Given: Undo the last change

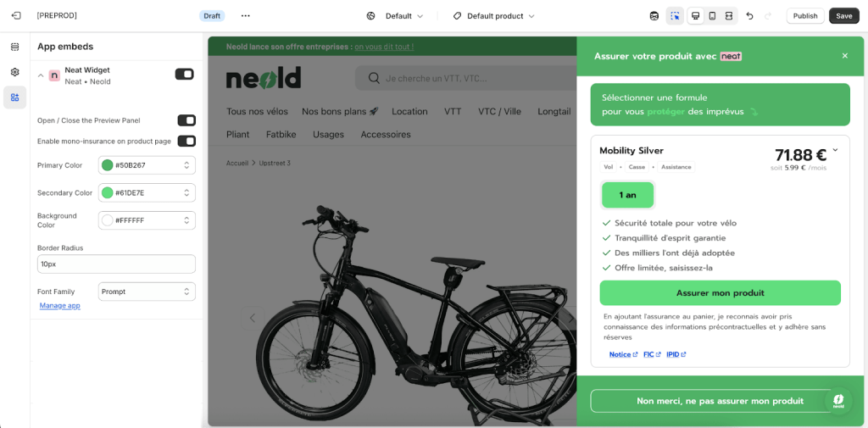Looking at the screenshot, I should (x=749, y=15).
